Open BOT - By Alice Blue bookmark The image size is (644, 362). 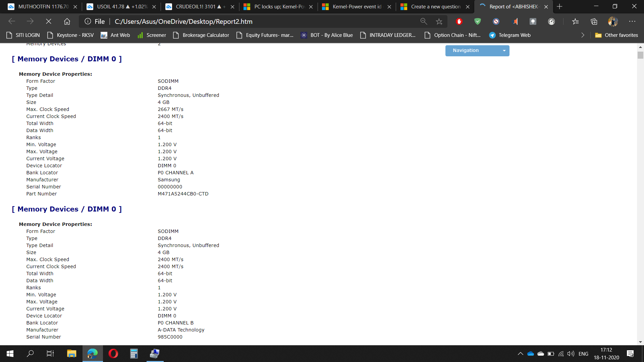(327, 35)
